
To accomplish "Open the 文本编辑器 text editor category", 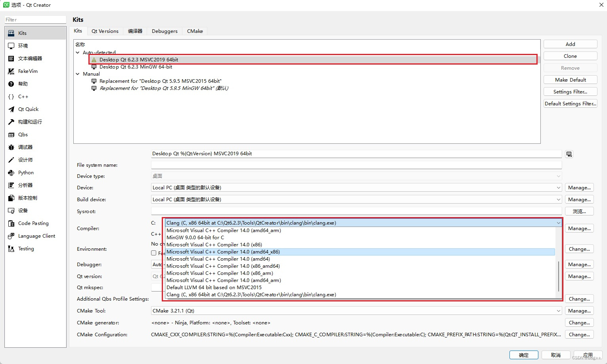I will (35, 58).
